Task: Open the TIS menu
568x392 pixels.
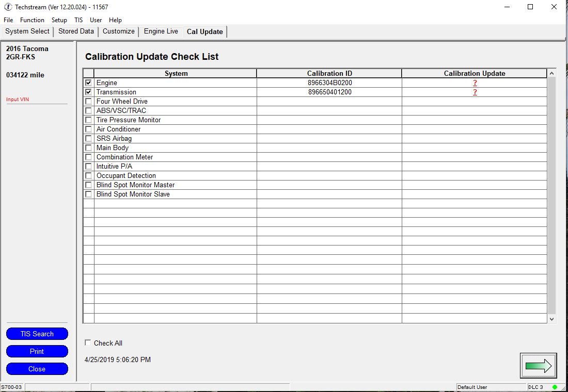Action: pyautogui.click(x=78, y=20)
